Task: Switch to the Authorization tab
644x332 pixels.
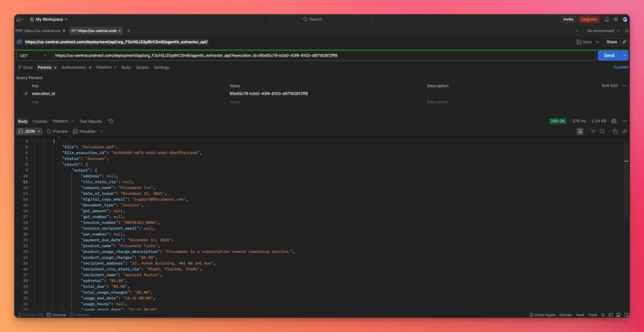Action: pos(74,67)
